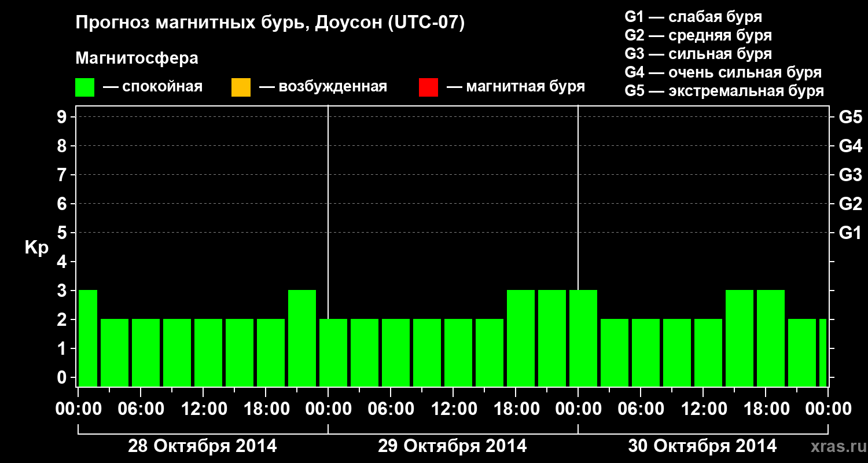
Task: Click the red 'магнитная буря' legend swatch
Action: click(428, 87)
